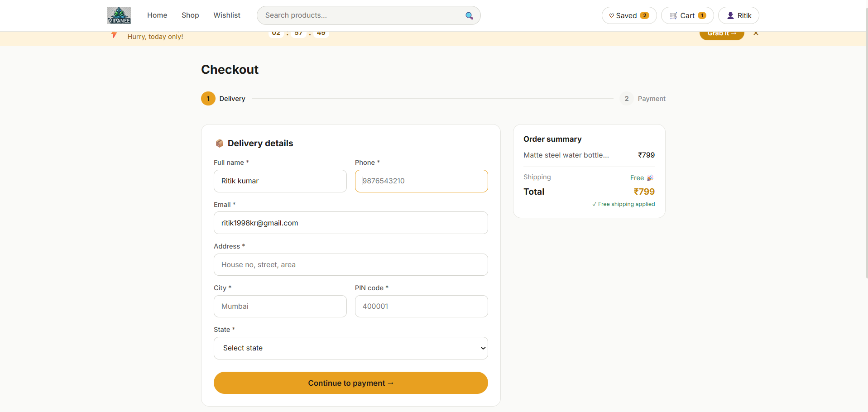868x412 pixels.
Task: Click the Vipanee logo
Action: (119, 15)
